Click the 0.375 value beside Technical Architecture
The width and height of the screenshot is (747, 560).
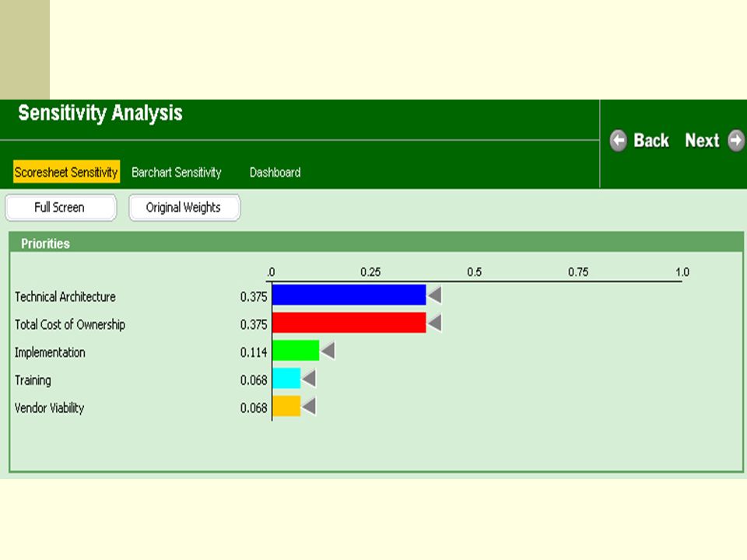(254, 296)
